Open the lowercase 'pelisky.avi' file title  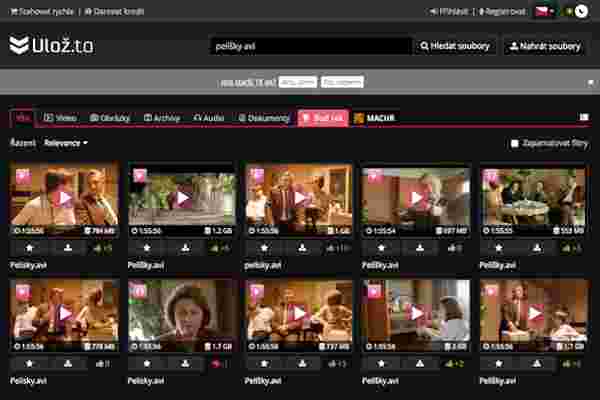click(x=263, y=265)
